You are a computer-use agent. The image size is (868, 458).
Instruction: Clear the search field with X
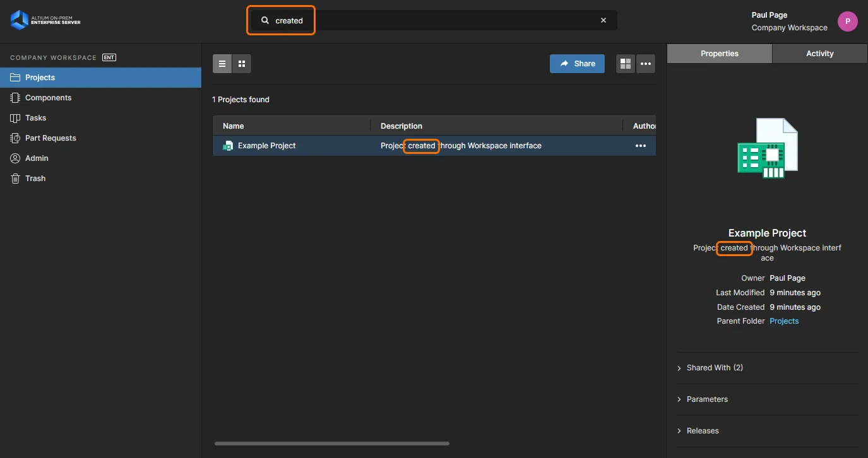(x=603, y=20)
